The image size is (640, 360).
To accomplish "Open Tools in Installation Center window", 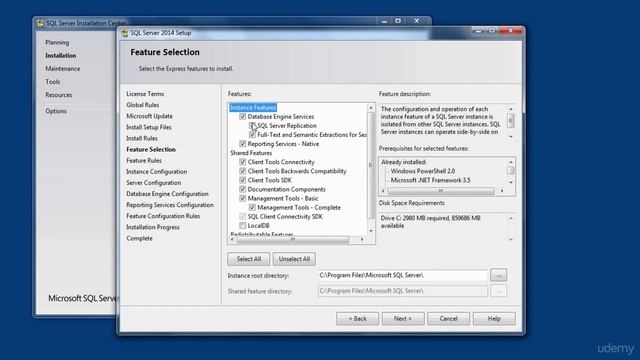I will 53,82.
